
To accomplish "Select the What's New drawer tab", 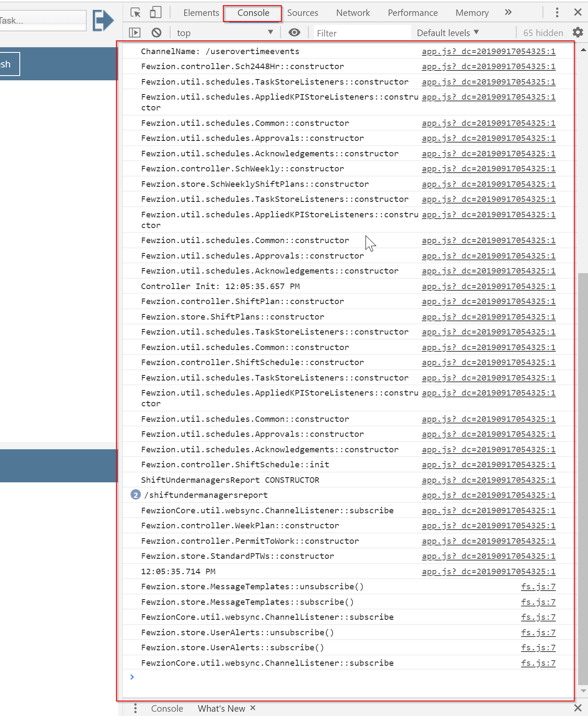I will 221,709.
